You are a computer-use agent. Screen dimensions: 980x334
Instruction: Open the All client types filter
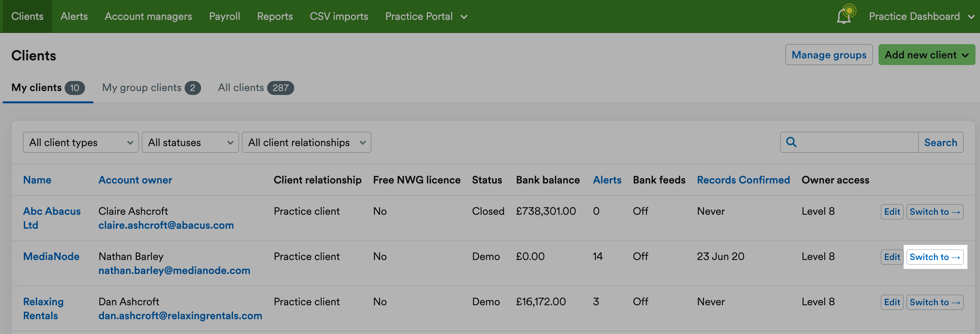(x=81, y=142)
